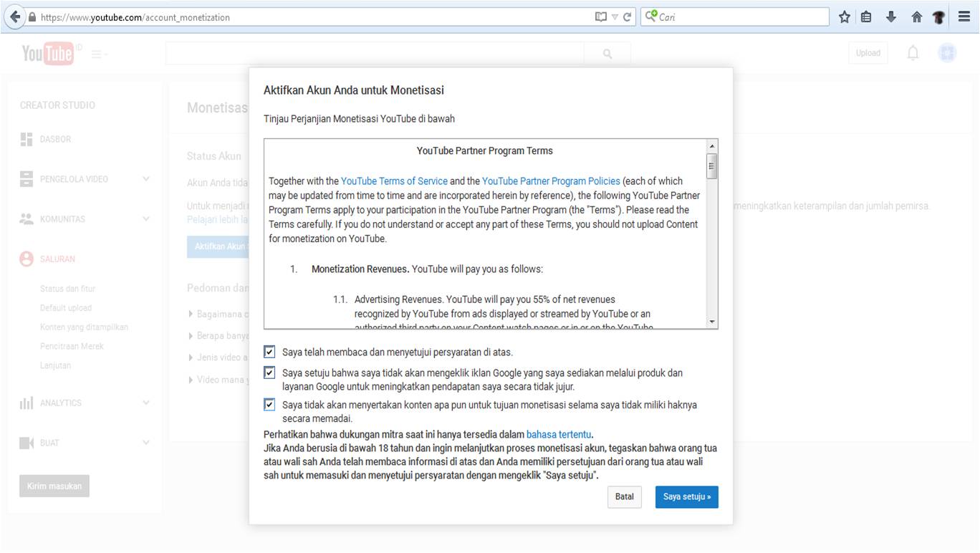Viewport: 980px width, 553px height.
Task: Expand the Komunitas section chevron
Action: click(146, 219)
